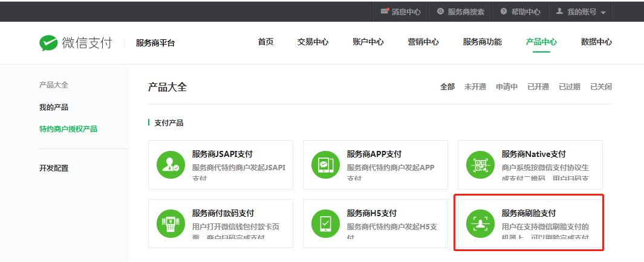
Task: Switch to 营销中心 tab
Action: click(x=423, y=42)
